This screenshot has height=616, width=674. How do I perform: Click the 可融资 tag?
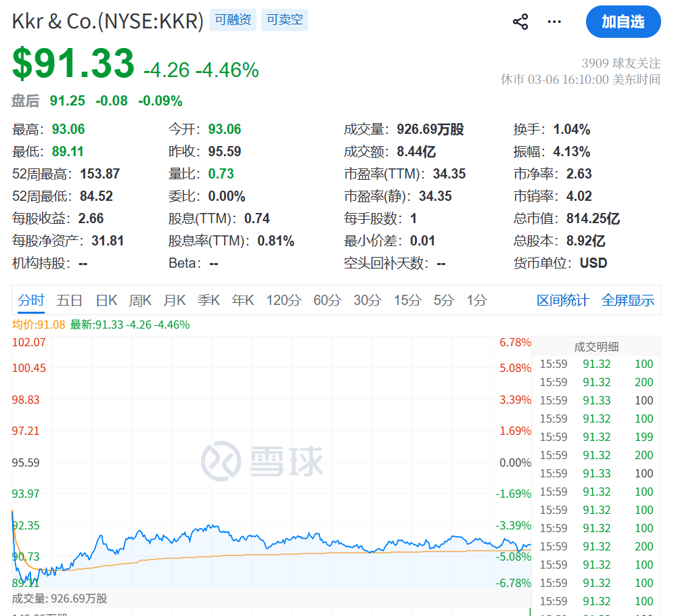point(233,20)
